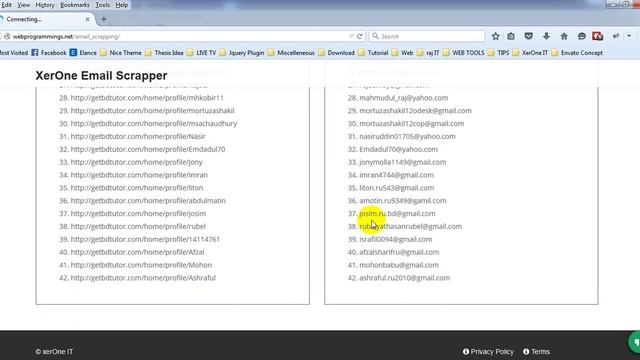Select the URL ending in msachaudhury
Image resolution: width=640 pixels, height=360 pixels.
point(154,123)
